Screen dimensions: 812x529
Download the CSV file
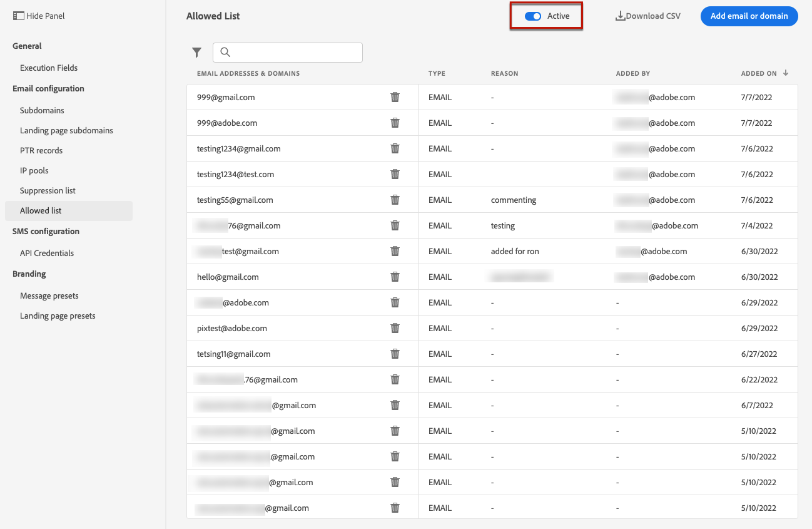click(647, 16)
